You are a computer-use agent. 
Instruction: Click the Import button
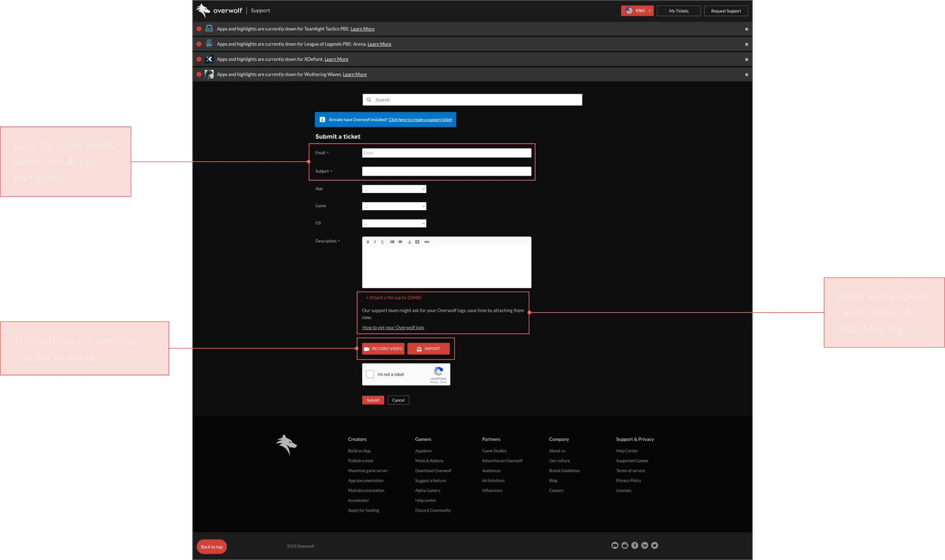tap(428, 349)
